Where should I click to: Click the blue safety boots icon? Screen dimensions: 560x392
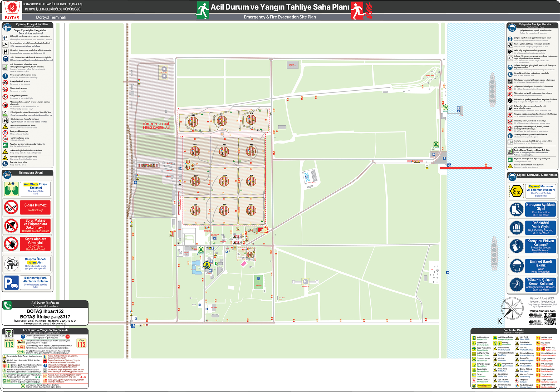coord(516,209)
